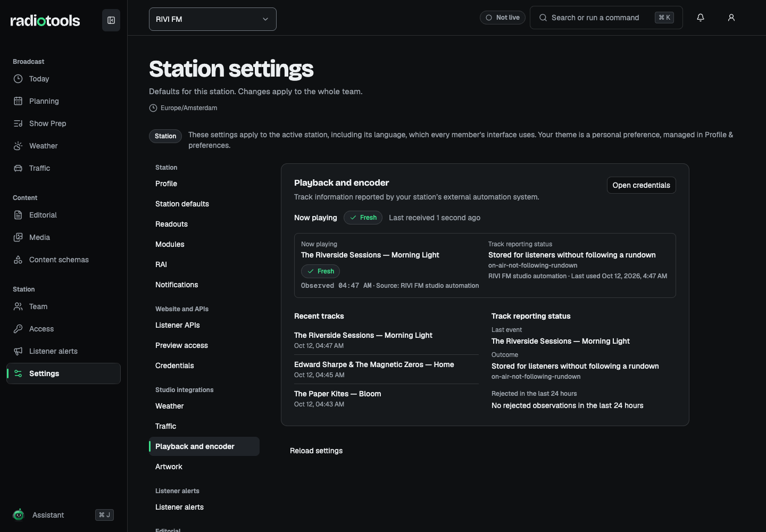
Task: Open Readouts settings section
Action: (204, 224)
